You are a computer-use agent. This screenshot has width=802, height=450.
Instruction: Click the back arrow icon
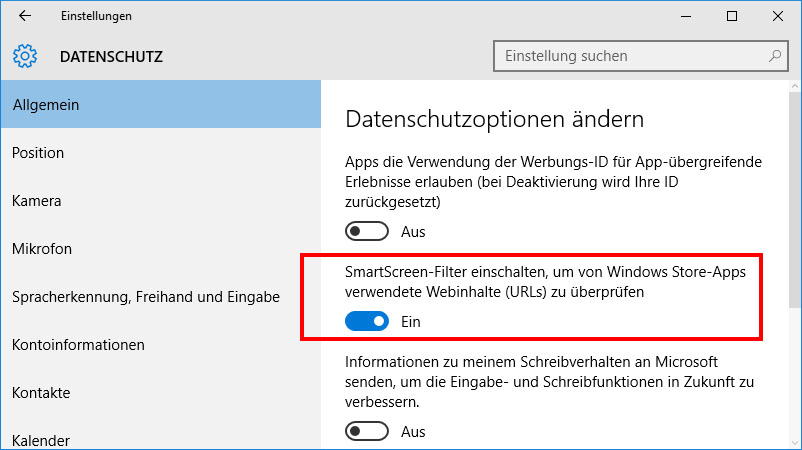[25, 16]
